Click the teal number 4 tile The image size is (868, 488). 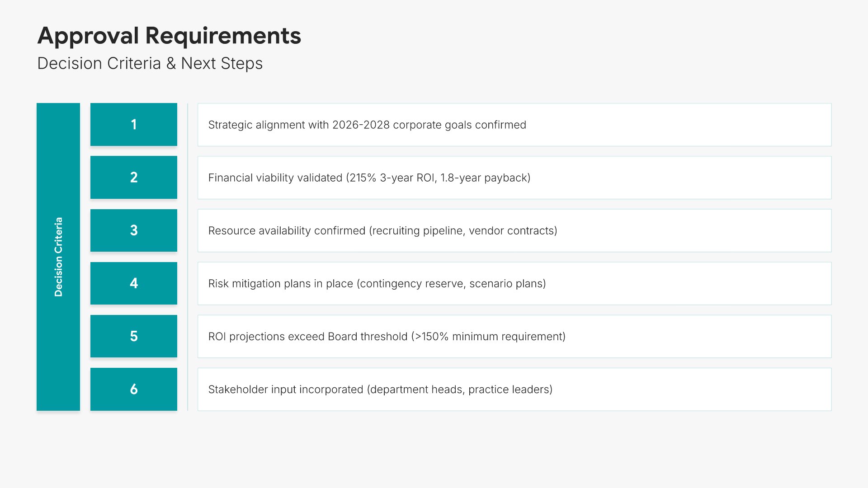point(134,283)
